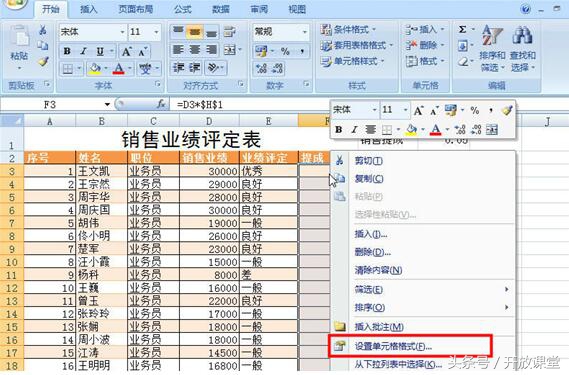
Task: Switch to the 插入 ribbon tab
Action: coord(89,9)
